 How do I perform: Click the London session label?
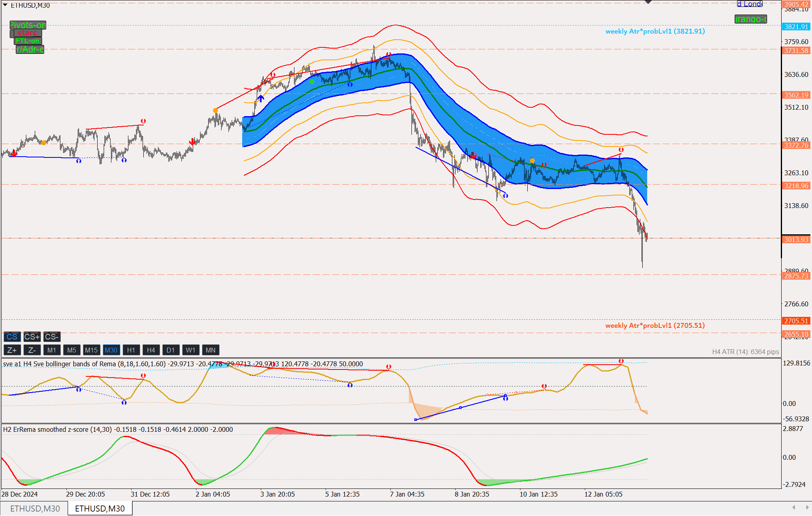click(750, 4)
